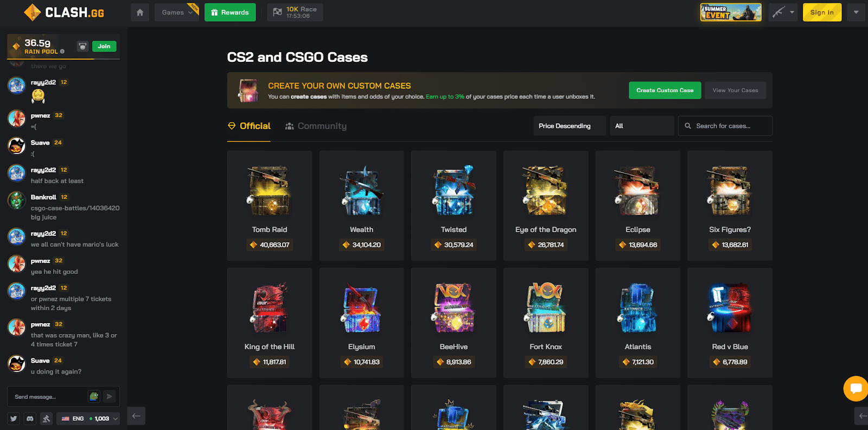Screen dimensions: 868x430
Task: Join the rain pool
Action: (104, 47)
